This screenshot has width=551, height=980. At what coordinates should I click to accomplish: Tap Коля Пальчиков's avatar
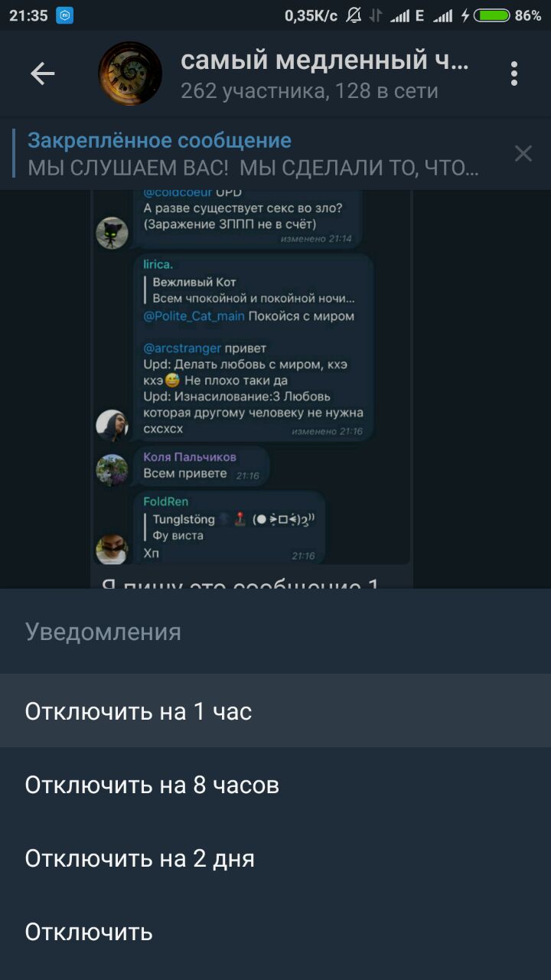pyautogui.click(x=112, y=470)
